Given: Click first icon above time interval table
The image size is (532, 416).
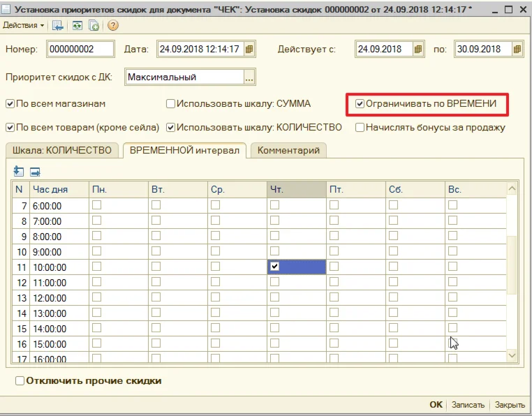Looking at the screenshot, I should tap(19, 171).
